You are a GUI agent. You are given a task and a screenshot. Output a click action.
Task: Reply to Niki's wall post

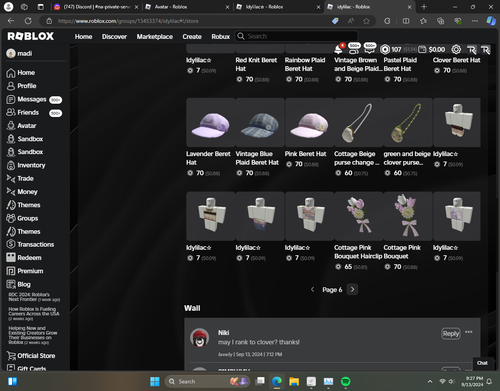pos(451,334)
